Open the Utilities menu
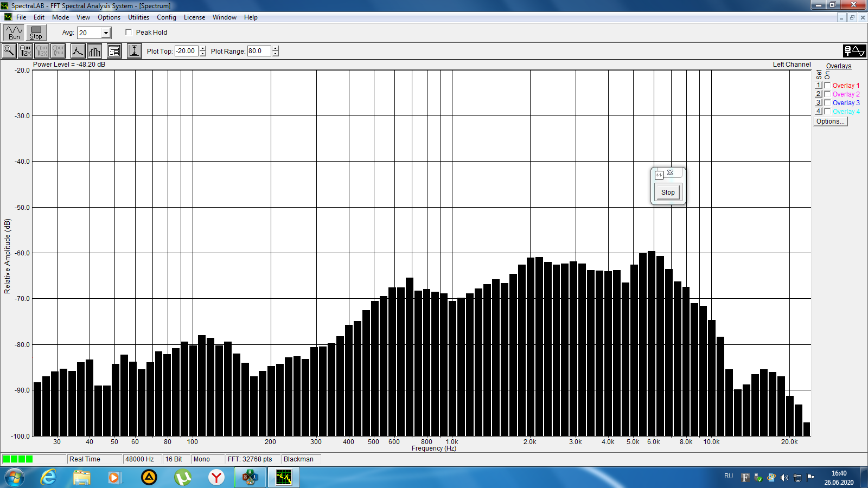 tap(139, 17)
